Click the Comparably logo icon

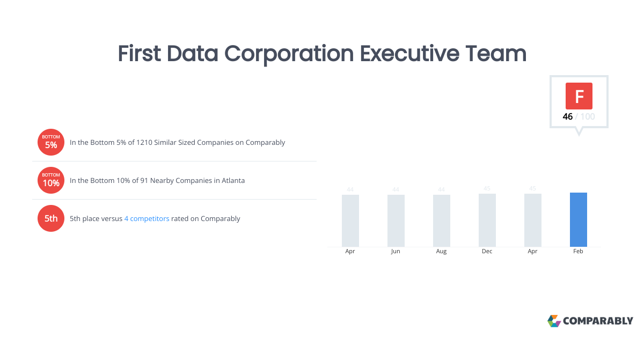click(x=554, y=321)
